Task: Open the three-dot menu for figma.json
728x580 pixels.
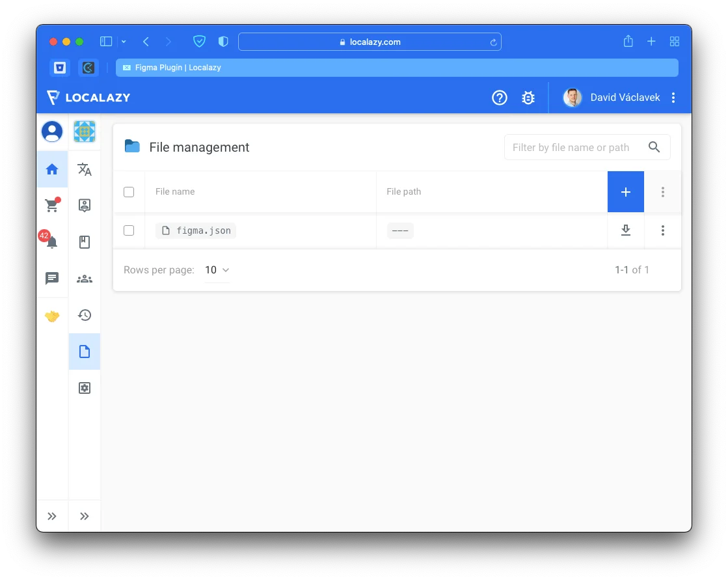Action: pos(662,230)
